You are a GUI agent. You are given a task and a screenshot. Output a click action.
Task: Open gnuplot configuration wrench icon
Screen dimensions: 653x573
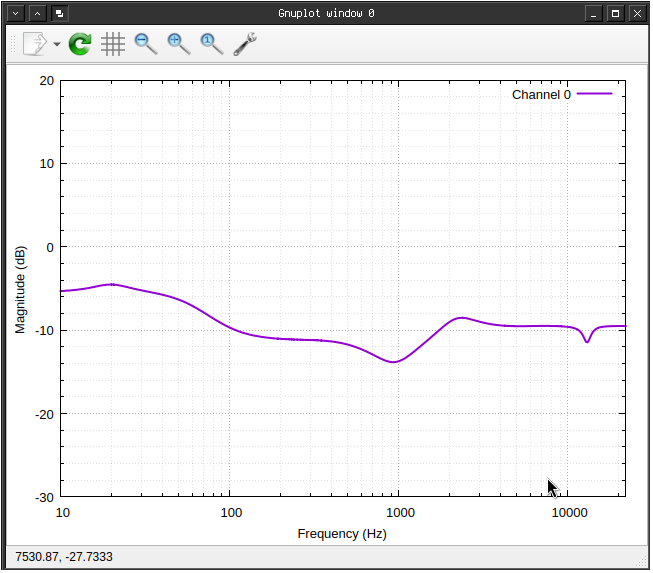tap(245, 44)
